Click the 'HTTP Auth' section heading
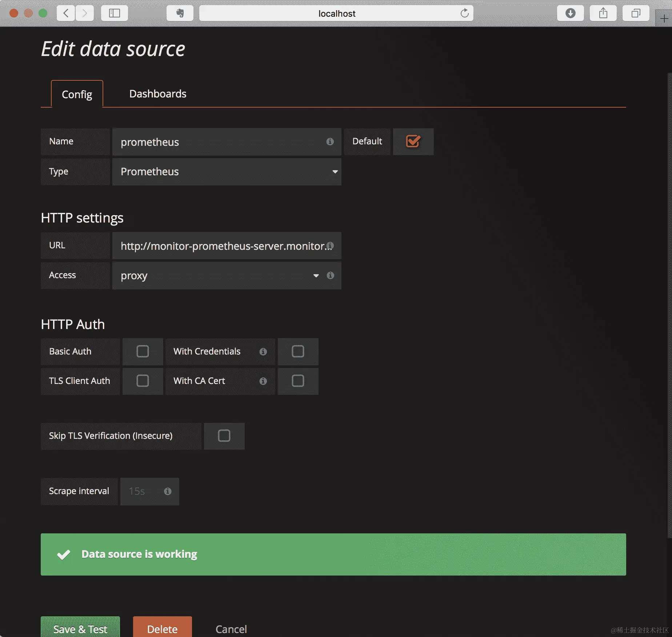Viewport: 672px width, 637px height. coord(73,324)
